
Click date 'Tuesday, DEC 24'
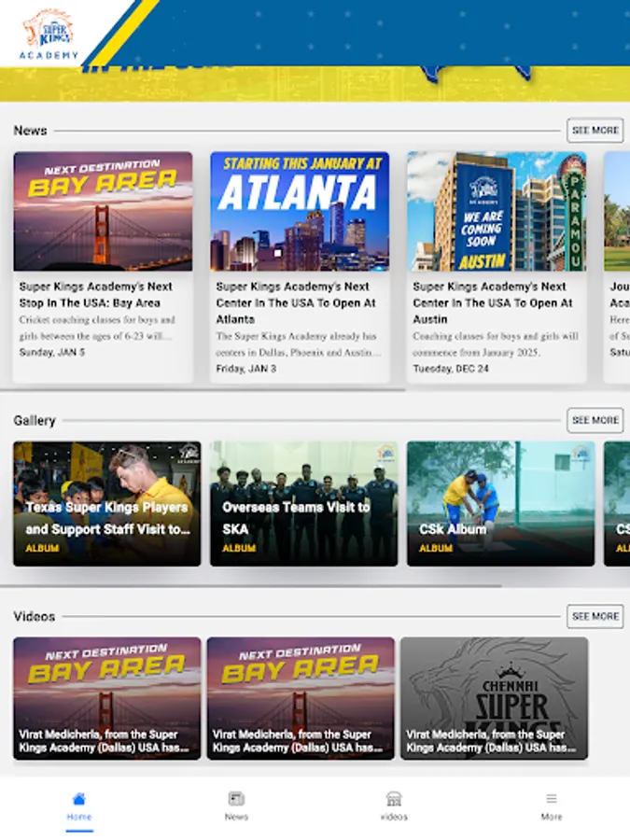click(x=451, y=369)
